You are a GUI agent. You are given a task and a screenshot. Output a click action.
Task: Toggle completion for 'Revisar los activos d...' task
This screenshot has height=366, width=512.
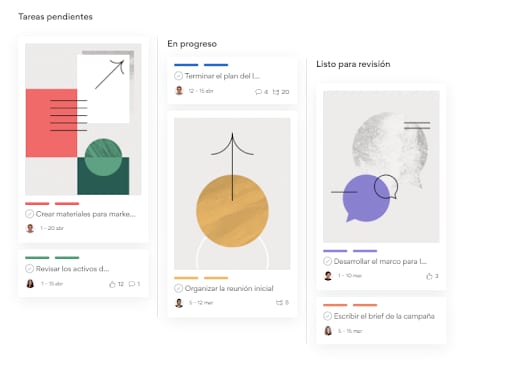click(29, 268)
